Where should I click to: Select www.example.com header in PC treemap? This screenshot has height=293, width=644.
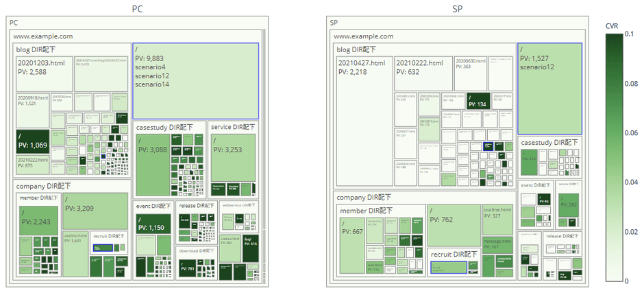click(43, 36)
